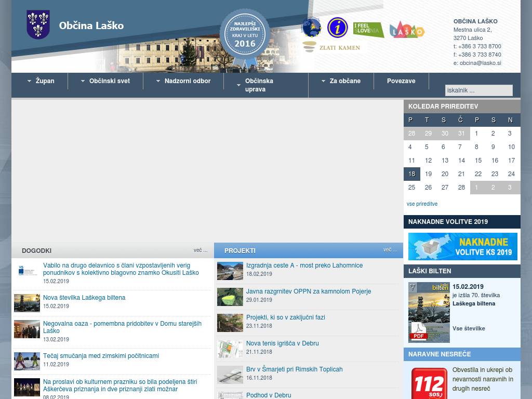Open the 112 SOS emergency icon
532x399 pixels.
(429, 384)
